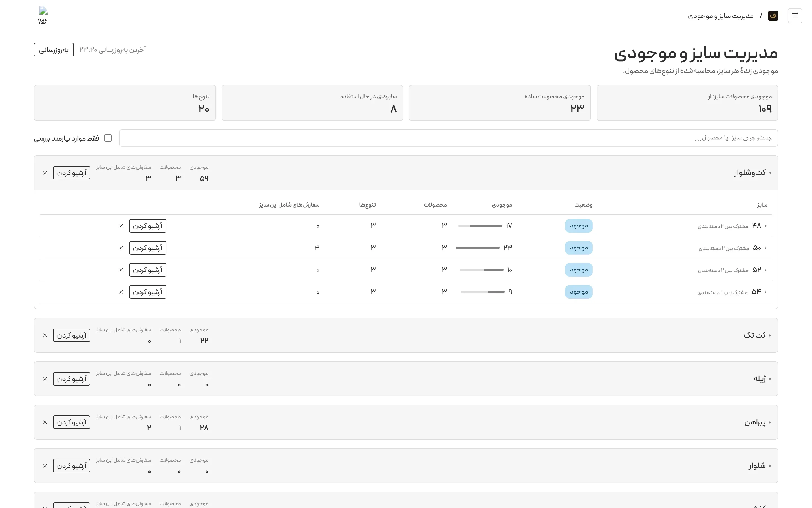The image size is (812, 508).
Task: Click the X icon for ژیله category
Action: [45, 379]
